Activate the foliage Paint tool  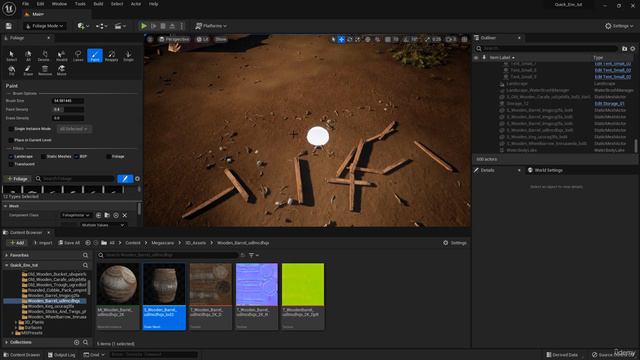pos(95,56)
